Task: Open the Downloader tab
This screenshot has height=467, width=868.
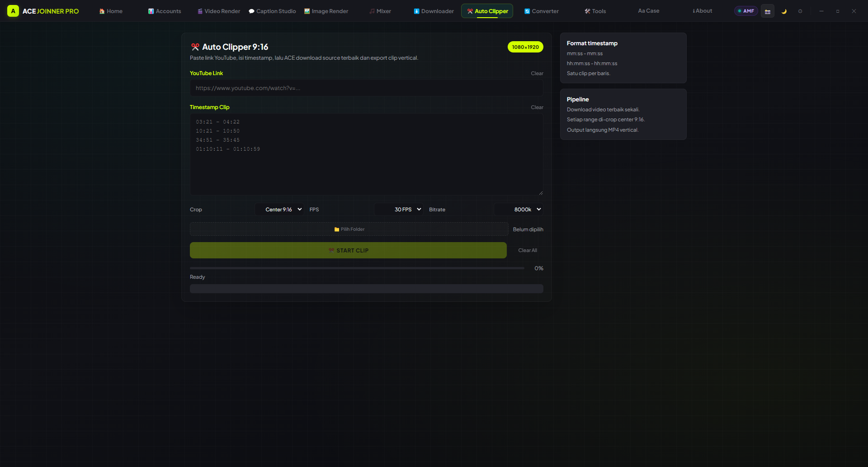Action: pos(434,11)
